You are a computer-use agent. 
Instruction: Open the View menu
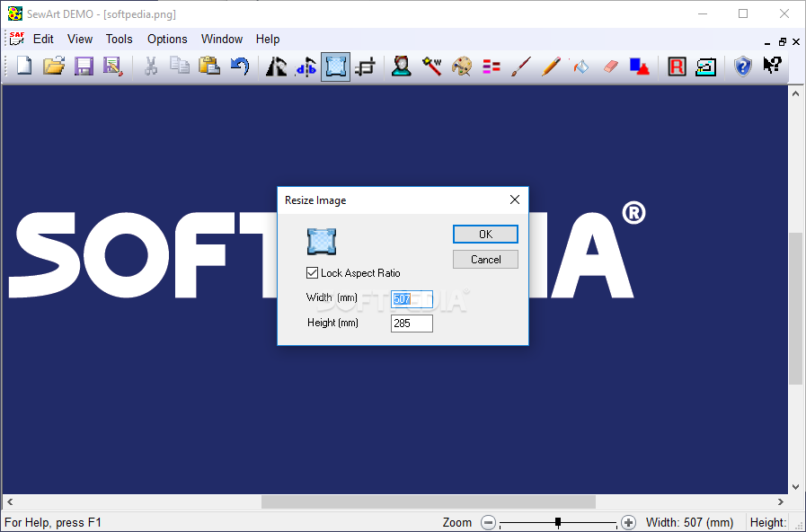[80, 39]
